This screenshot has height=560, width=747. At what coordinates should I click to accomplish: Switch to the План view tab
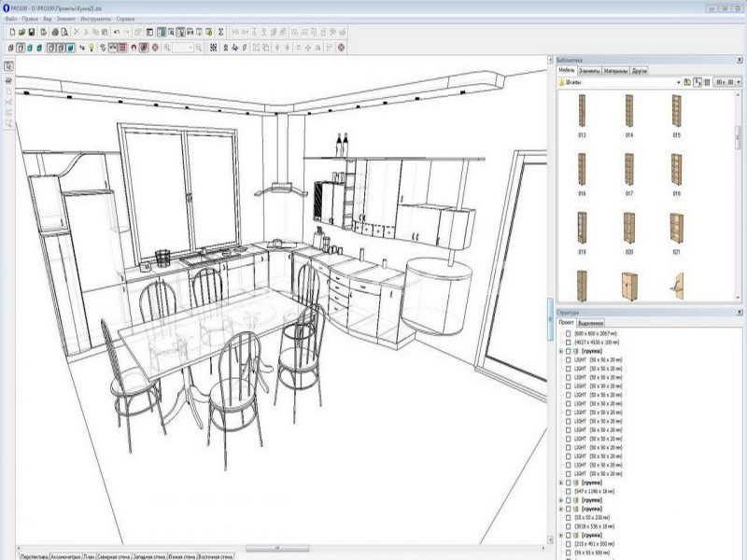[89, 556]
